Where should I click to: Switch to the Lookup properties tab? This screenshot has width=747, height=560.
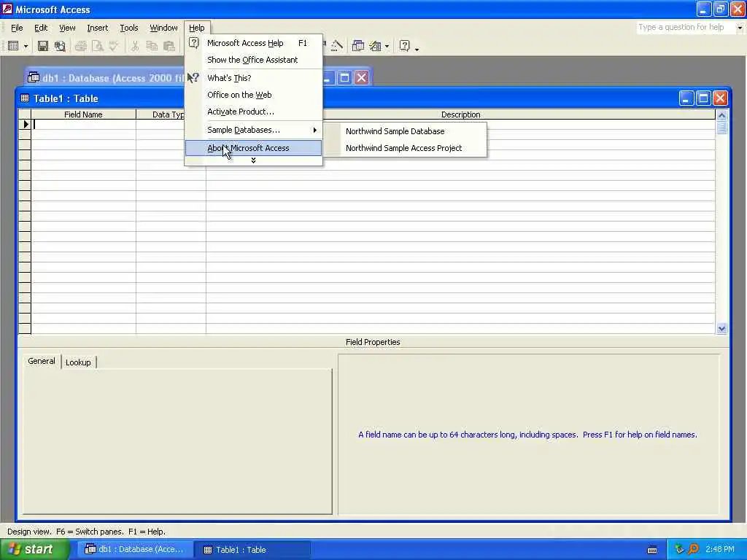coord(79,362)
